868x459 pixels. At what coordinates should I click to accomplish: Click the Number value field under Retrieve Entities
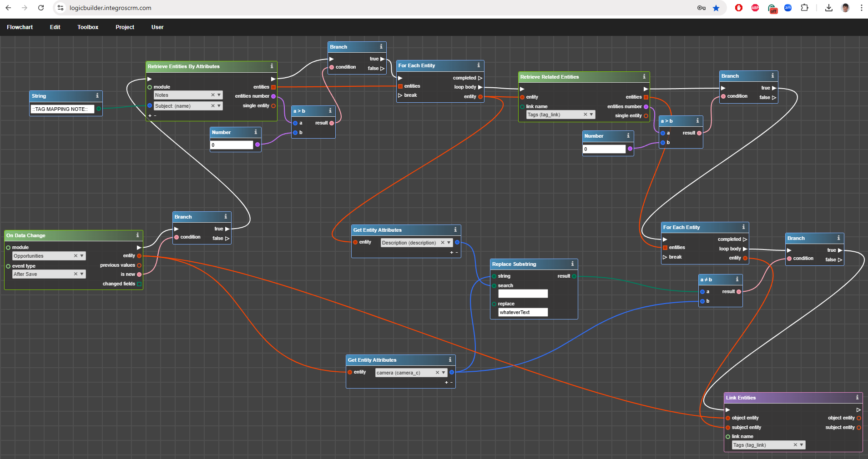[x=232, y=145]
